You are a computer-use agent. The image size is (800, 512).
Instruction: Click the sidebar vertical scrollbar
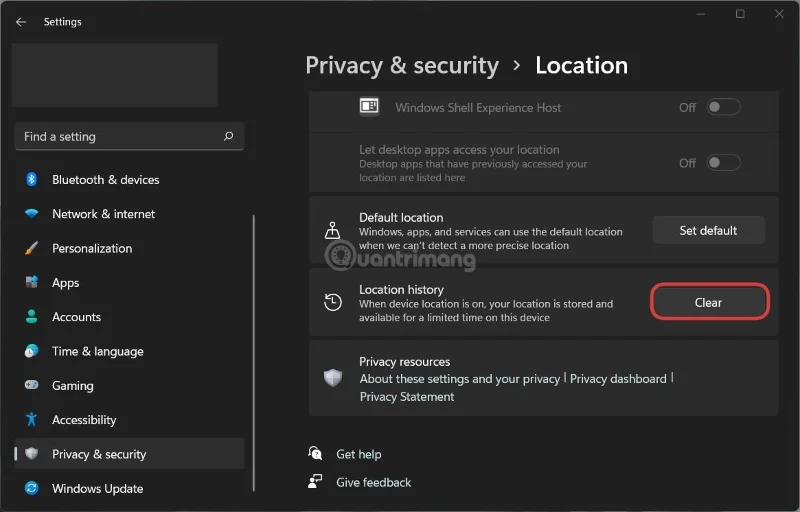[x=254, y=353]
